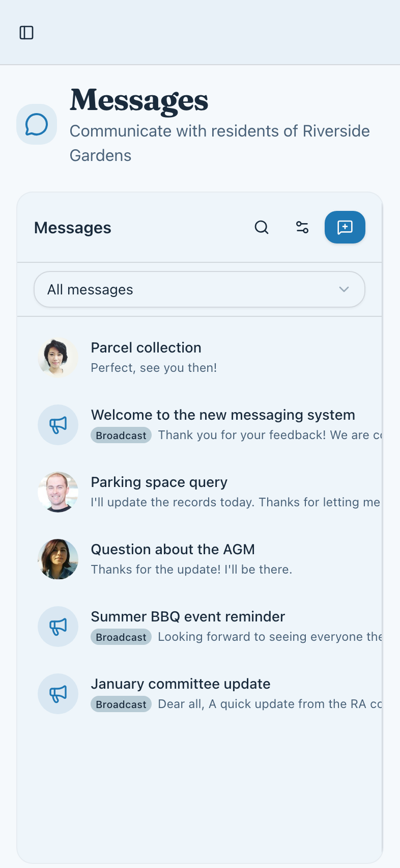400x868 pixels.
Task: Click megaphone icon beside Summer BBQ reminder
Action: [x=58, y=627]
